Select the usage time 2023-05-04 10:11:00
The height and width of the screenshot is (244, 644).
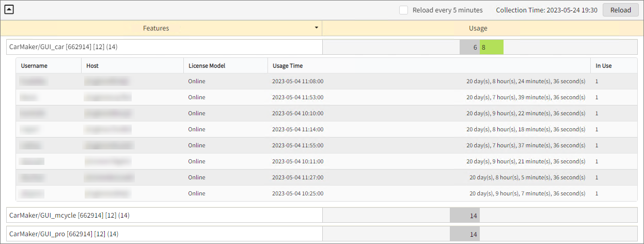[297, 161]
